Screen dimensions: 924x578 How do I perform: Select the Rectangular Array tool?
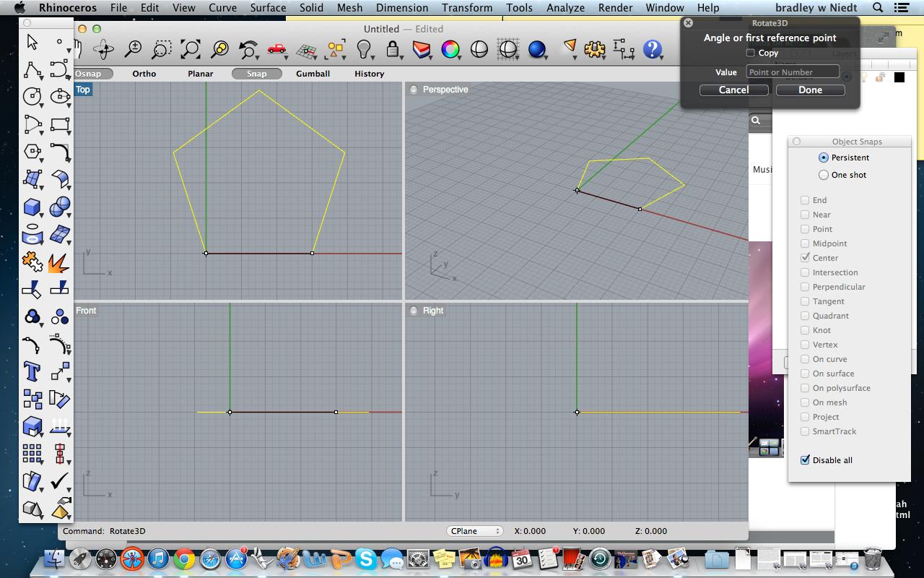(32, 453)
